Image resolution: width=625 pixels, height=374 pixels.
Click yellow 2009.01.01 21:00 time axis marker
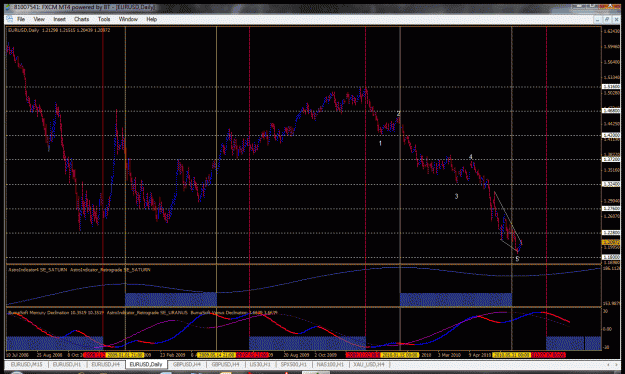click(x=125, y=355)
